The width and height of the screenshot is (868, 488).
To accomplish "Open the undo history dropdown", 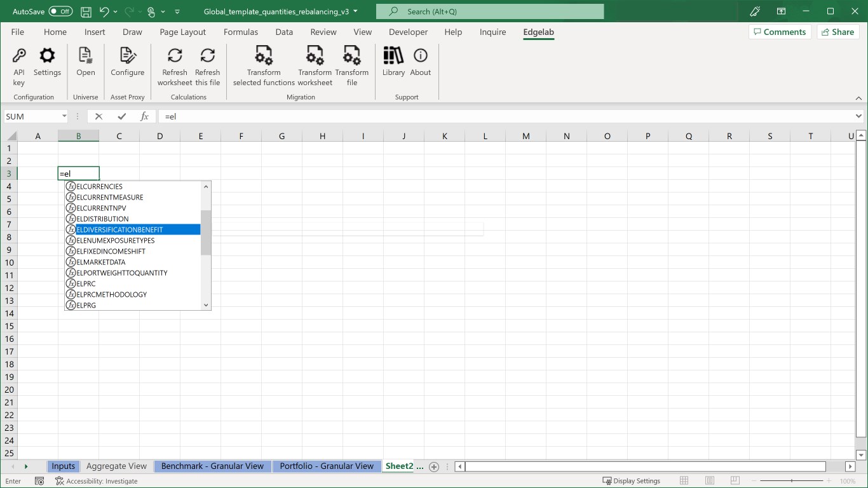I will click(116, 11).
